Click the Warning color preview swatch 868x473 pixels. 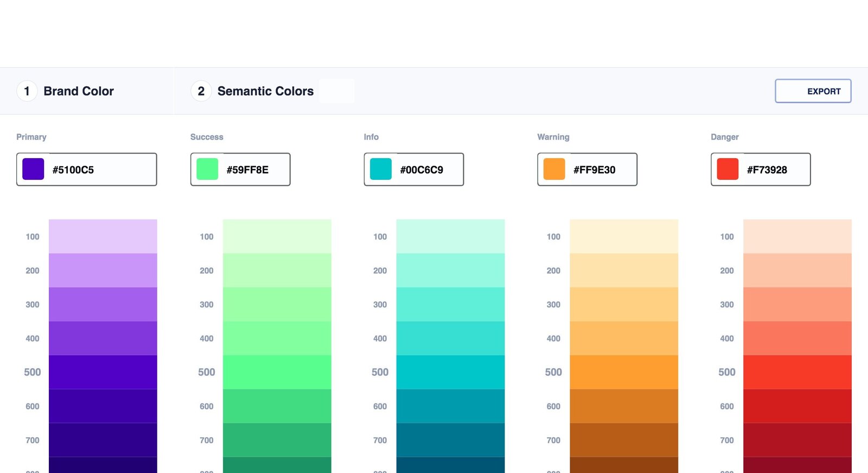click(554, 169)
